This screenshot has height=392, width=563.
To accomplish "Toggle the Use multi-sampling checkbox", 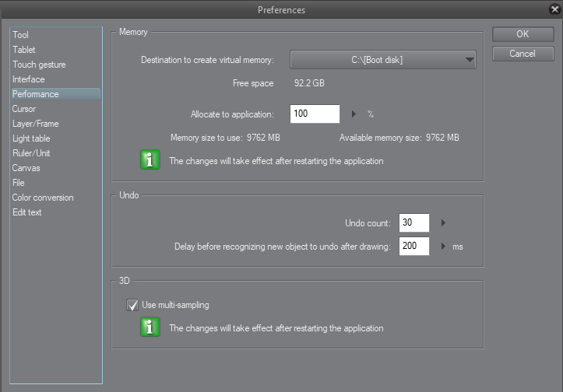I will 132,306.
